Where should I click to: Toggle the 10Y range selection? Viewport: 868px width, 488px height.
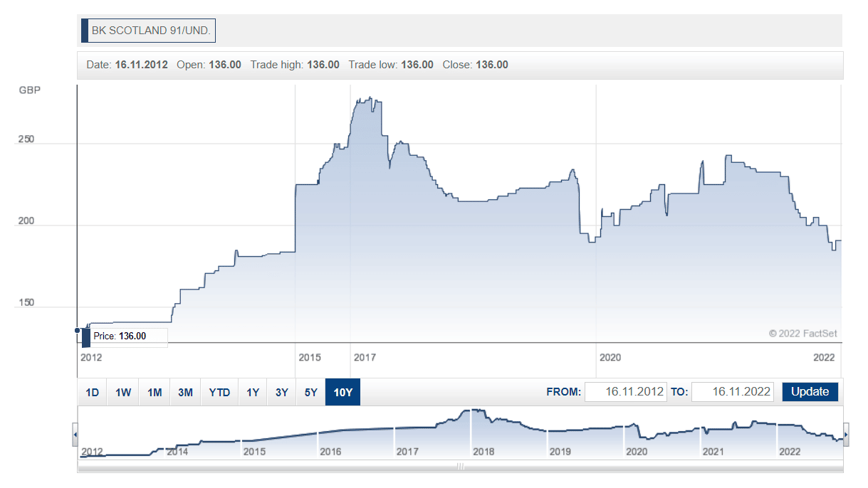[x=343, y=392]
